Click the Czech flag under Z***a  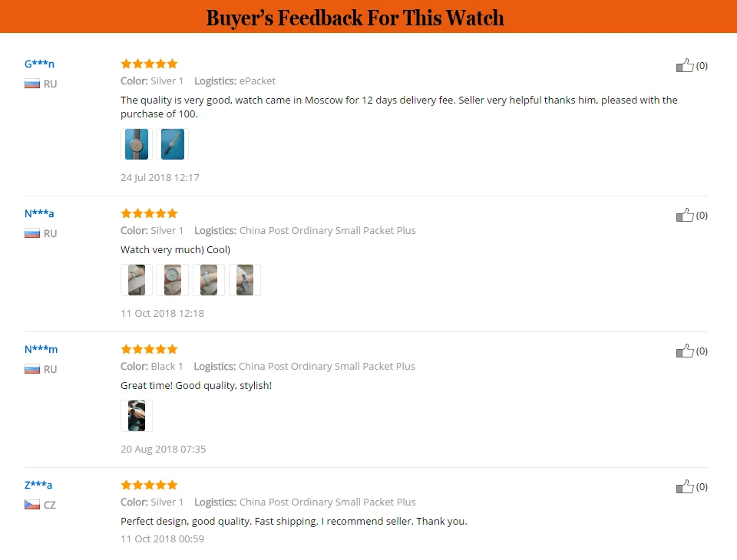tap(32, 505)
